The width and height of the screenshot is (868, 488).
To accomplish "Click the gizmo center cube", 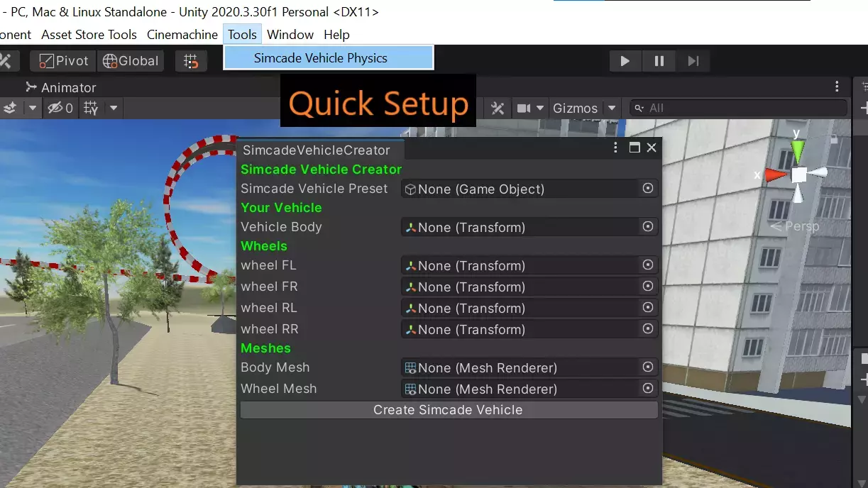I will pos(799,174).
